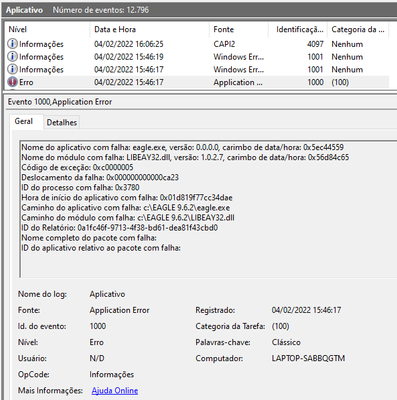Click info icon of CAPI2 event
Image resolution: width=397 pixels, height=400 pixels.
[12, 44]
